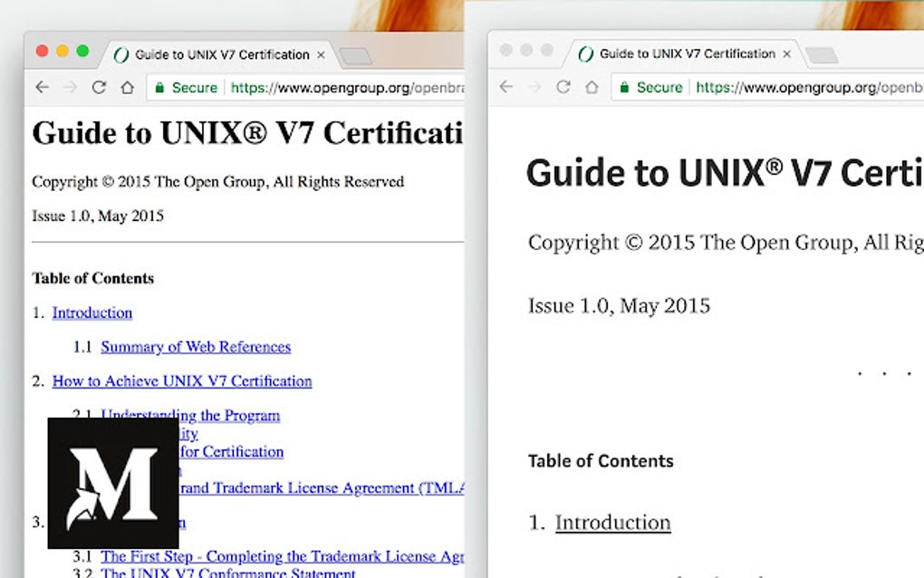The height and width of the screenshot is (578, 924).
Task: Click the red close button of the left window
Action: [42, 52]
